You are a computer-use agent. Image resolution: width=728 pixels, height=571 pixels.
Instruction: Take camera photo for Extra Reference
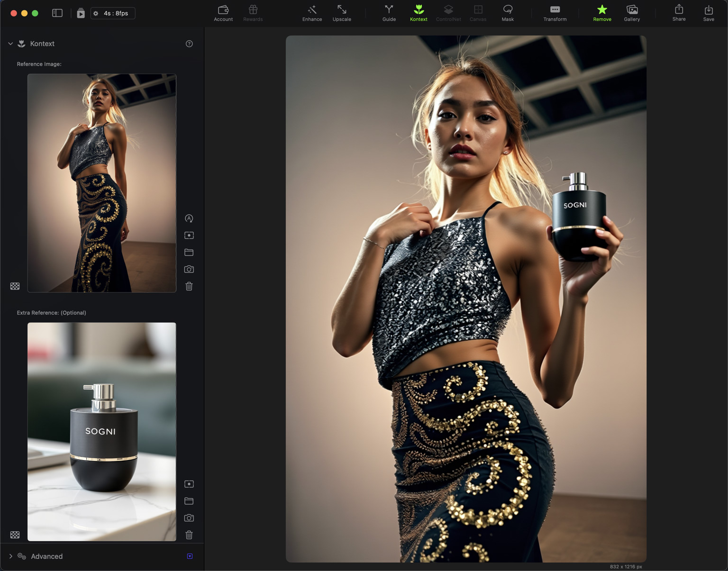[x=189, y=518]
